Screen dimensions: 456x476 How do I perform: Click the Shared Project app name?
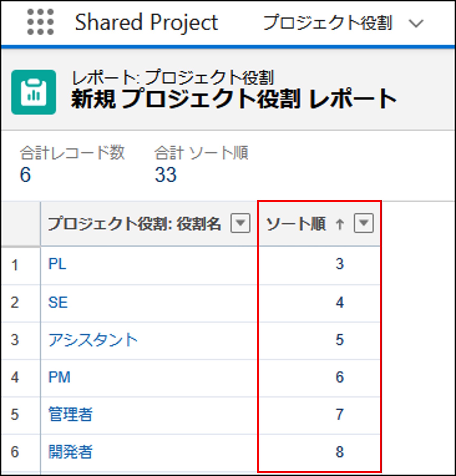pyautogui.click(x=146, y=23)
